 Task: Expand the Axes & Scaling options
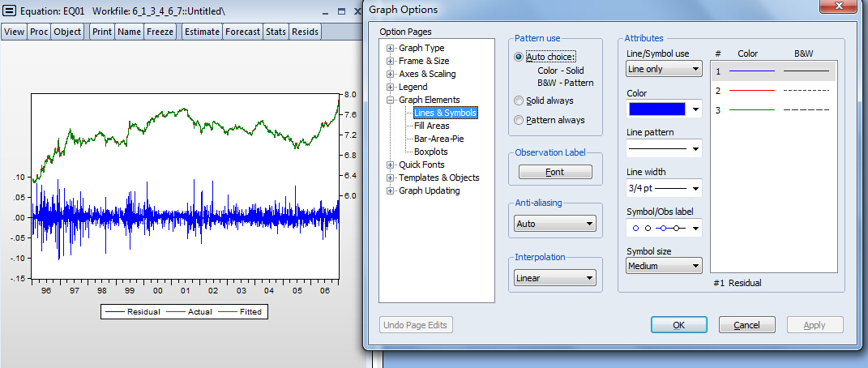coord(391,74)
